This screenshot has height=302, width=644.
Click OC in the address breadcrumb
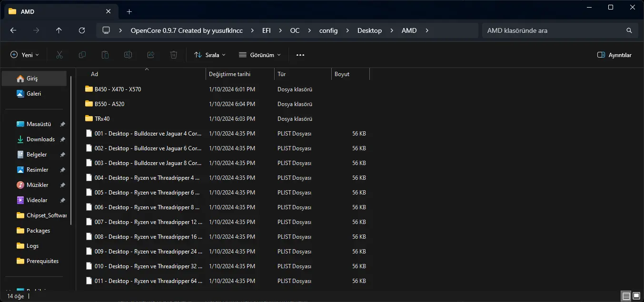point(295,30)
